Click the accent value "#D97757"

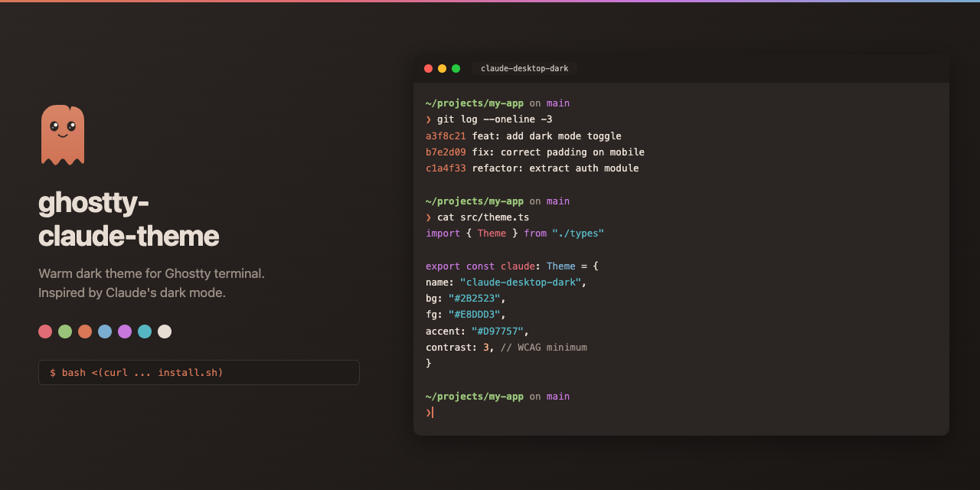498,331
